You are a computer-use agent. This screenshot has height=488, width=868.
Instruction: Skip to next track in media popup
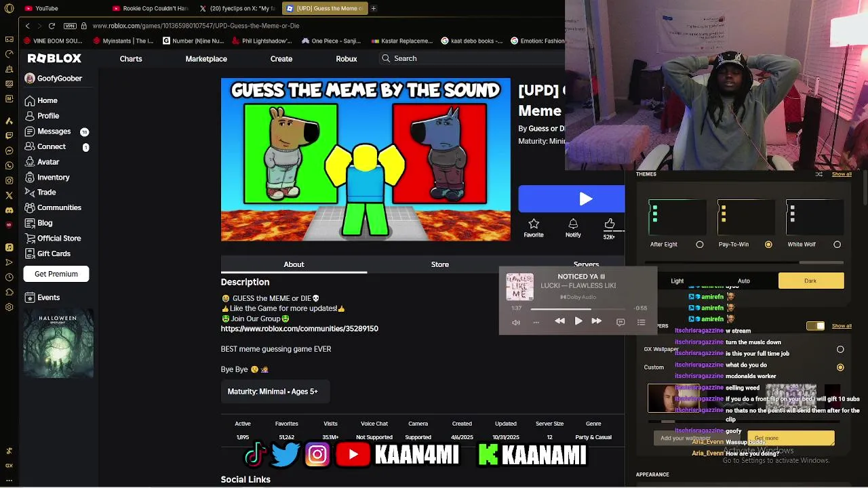[597, 321]
